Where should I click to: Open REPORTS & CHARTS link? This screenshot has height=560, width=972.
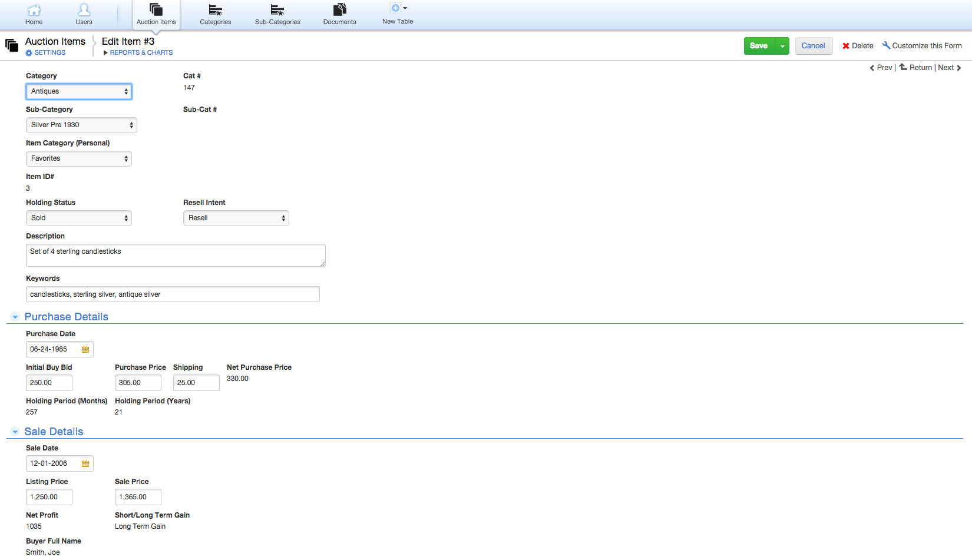click(x=141, y=53)
